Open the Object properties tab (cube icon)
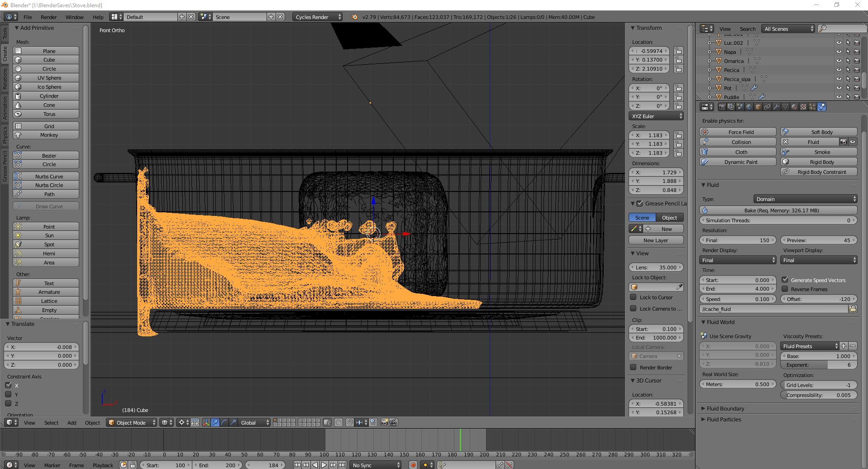The height and width of the screenshot is (469, 868). point(758,107)
